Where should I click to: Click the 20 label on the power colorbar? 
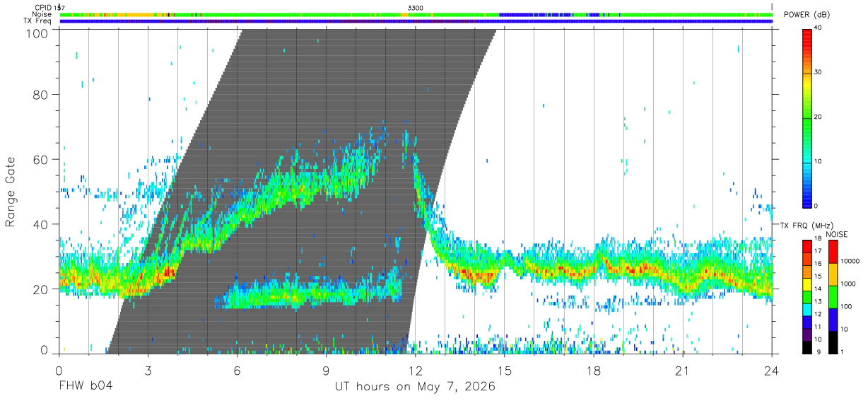(819, 117)
